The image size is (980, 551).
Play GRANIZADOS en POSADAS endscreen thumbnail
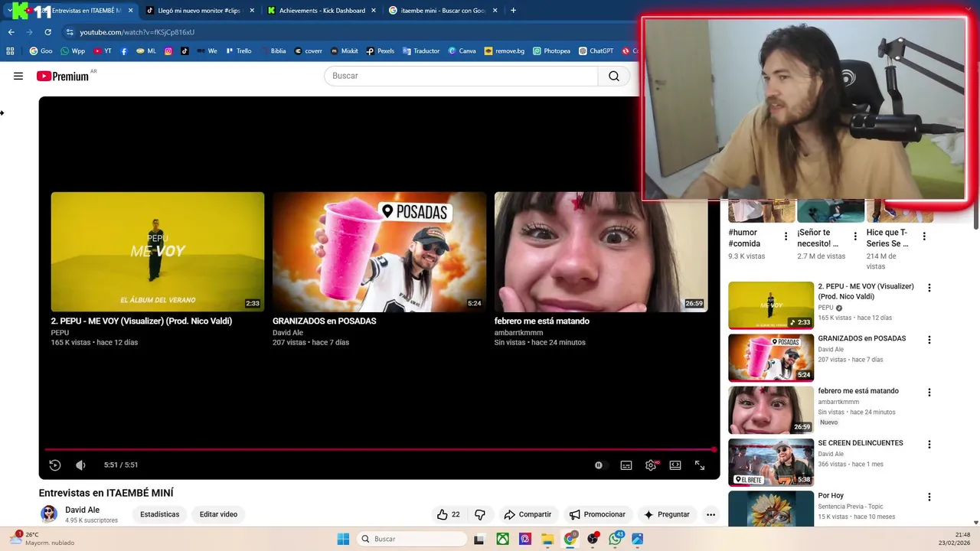click(379, 252)
